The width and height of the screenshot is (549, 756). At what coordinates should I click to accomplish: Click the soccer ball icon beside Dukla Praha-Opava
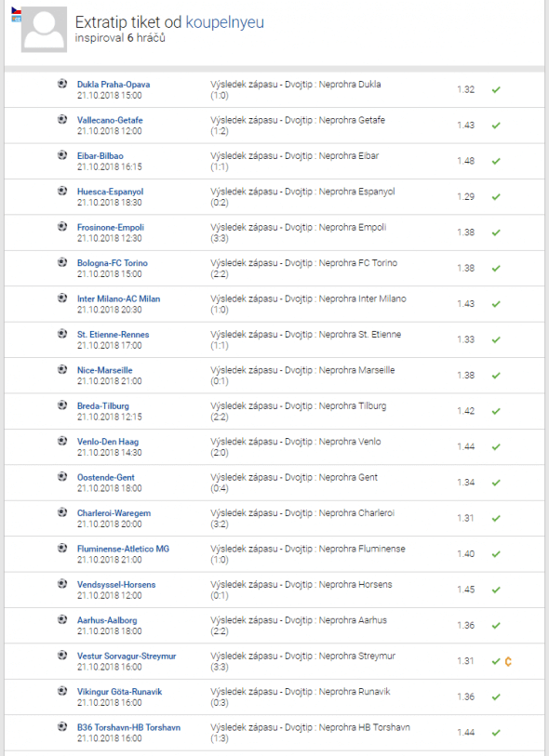(x=62, y=84)
